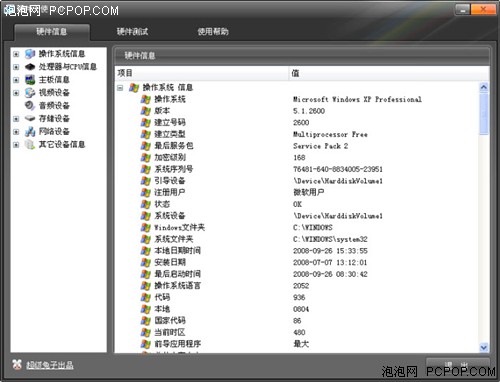Expand the 主板信息 tree node
The image size is (500, 382).
point(16,80)
